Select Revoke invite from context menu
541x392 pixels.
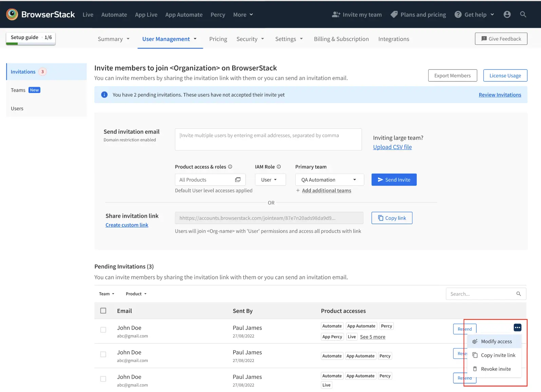(496, 369)
